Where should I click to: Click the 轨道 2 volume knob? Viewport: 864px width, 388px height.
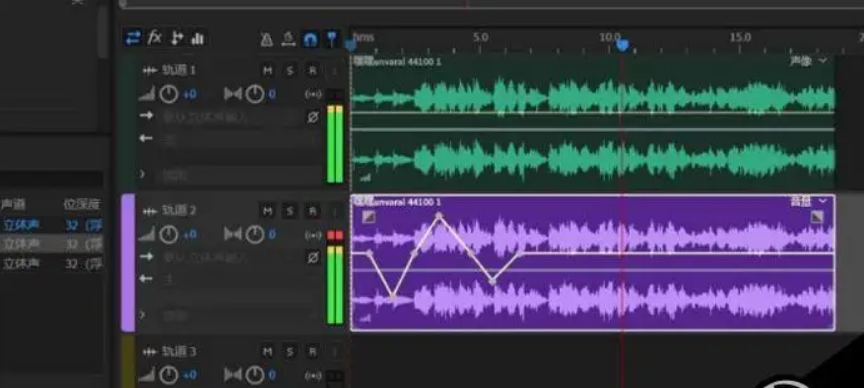pyautogui.click(x=169, y=235)
